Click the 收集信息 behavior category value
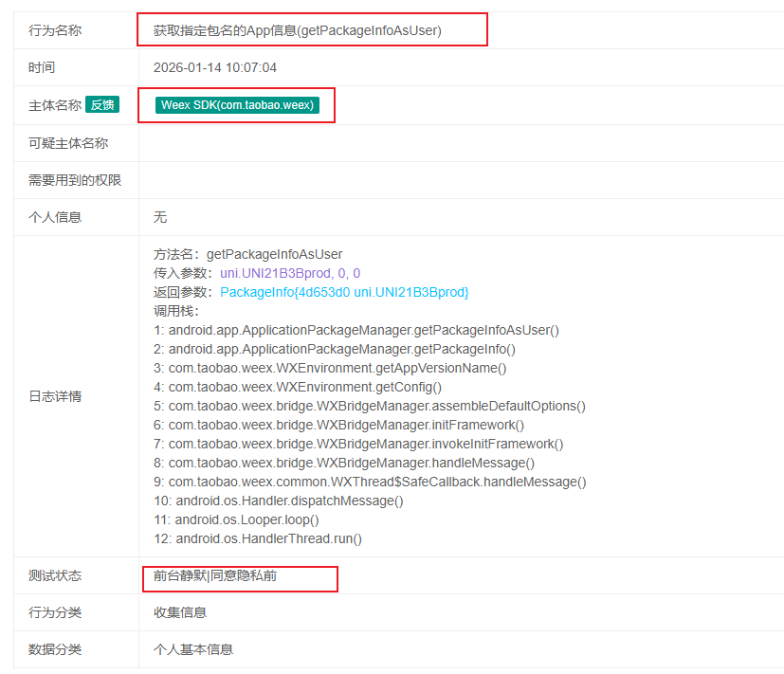Image resolution: width=784 pixels, height=674 pixels. tap(180, 612)
